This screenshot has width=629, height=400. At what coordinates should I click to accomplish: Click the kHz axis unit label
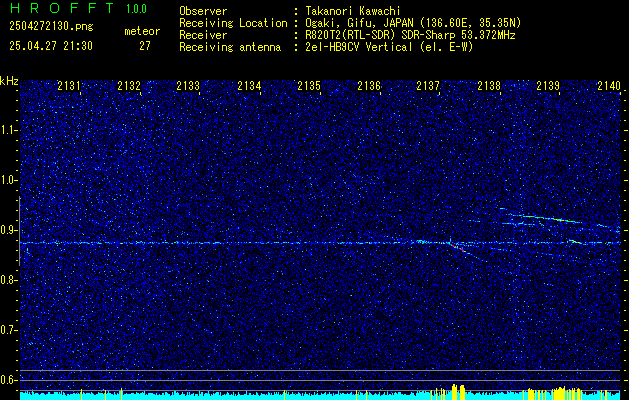[9, 81]
